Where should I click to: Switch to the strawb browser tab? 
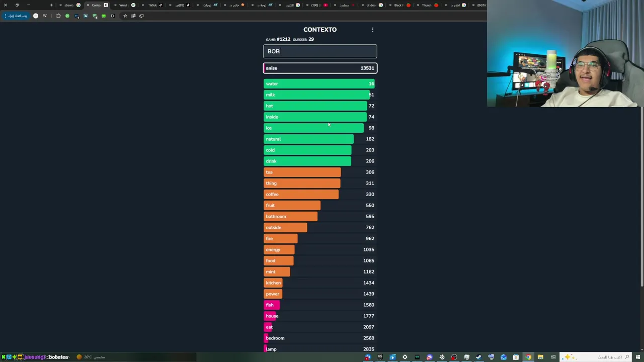tap(70, 5)
